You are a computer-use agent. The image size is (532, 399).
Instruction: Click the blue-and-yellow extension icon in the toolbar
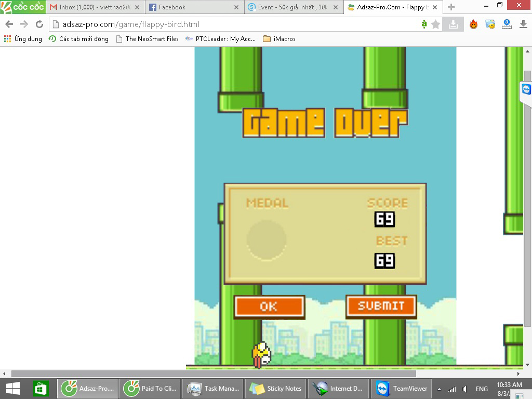(x=490, y=24)
